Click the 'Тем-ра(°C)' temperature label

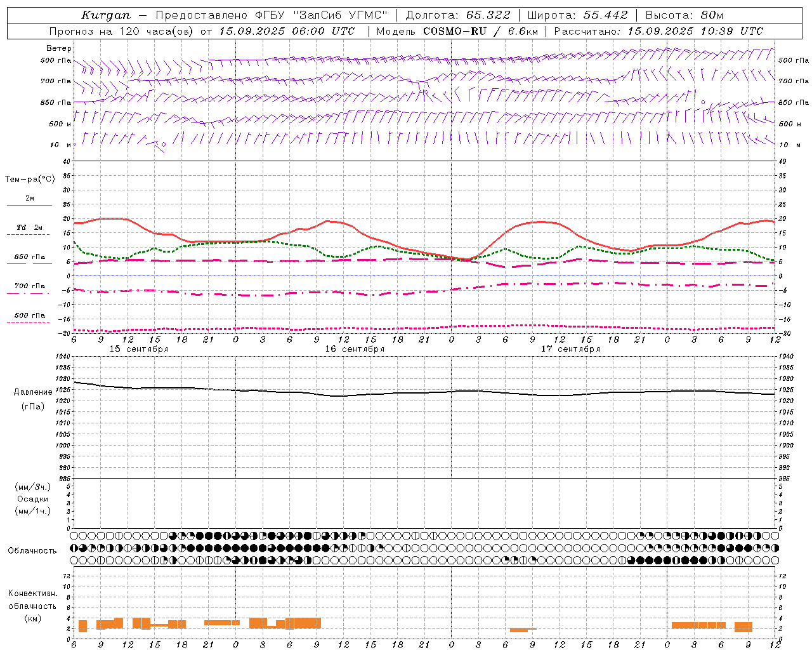coord(30,180)
